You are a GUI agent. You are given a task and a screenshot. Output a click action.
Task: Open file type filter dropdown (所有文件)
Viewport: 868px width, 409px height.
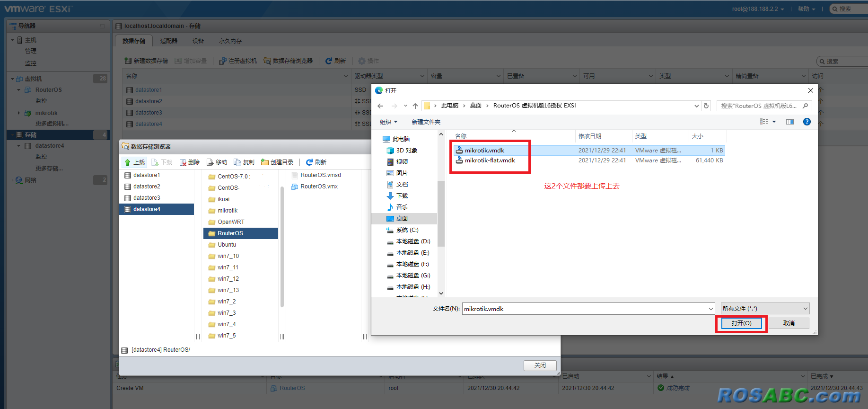[x=765, y=309]
